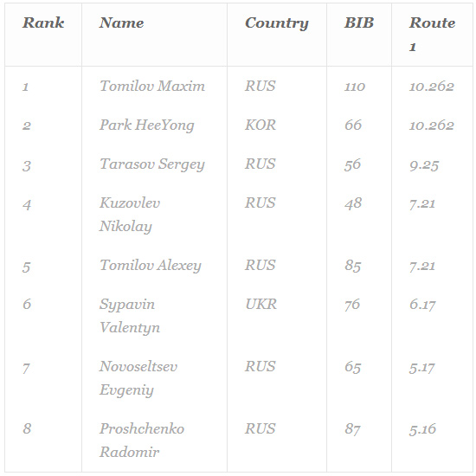Select the name Tomilov Maxim

152,86
